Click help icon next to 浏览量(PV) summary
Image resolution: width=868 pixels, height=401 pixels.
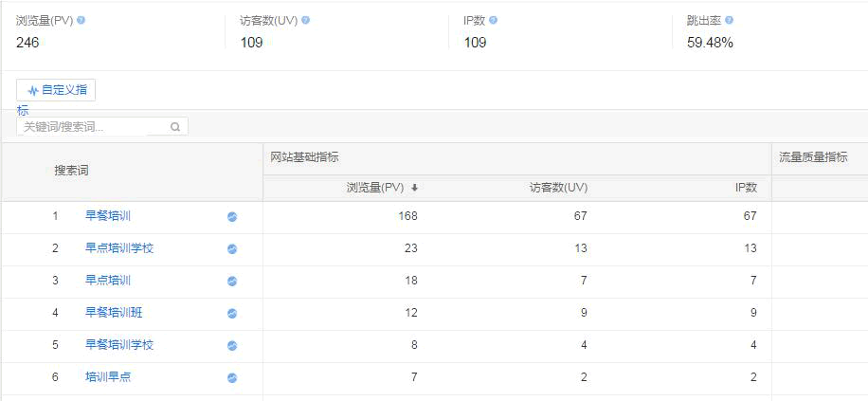tap(81, 20)
